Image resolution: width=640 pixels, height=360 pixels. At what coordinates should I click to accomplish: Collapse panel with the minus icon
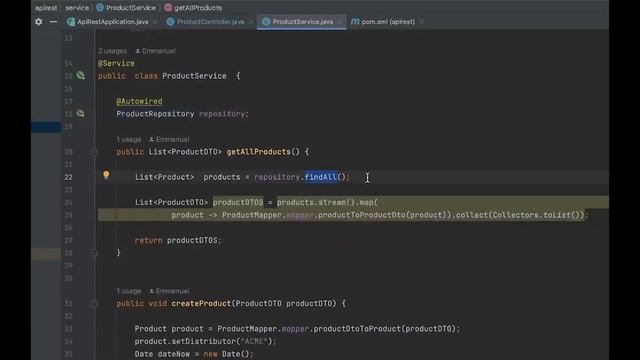click(53, 22)
